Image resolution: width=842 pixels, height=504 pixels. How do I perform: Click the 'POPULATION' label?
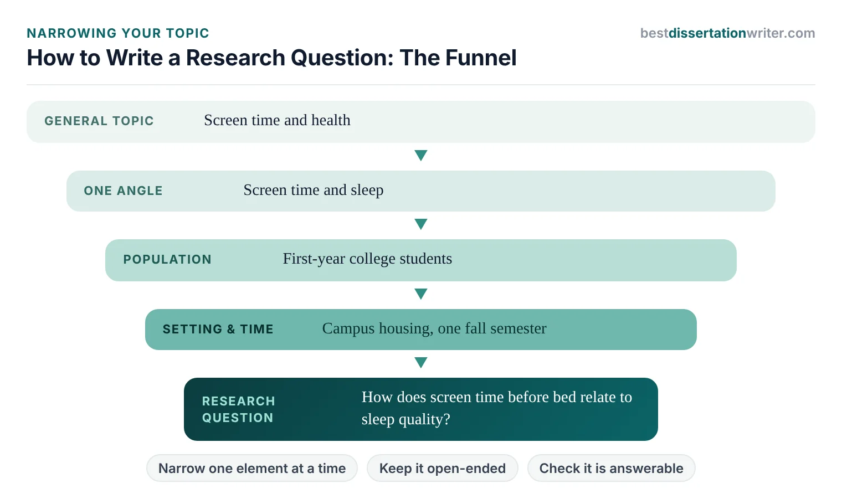(167, 259)
